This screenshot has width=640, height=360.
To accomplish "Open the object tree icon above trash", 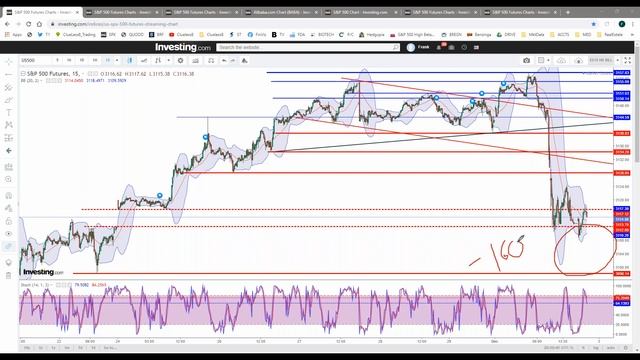I will click(9, 262).
